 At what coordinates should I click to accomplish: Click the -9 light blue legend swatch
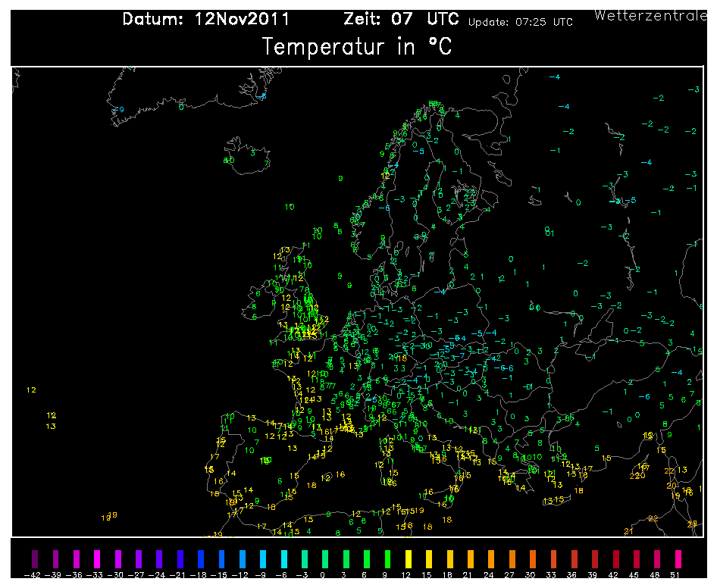click(x=263, y=558)
